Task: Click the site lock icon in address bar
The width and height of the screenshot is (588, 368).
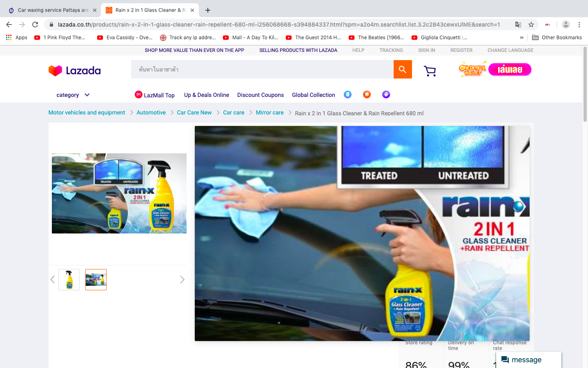Action: (51, 25)
